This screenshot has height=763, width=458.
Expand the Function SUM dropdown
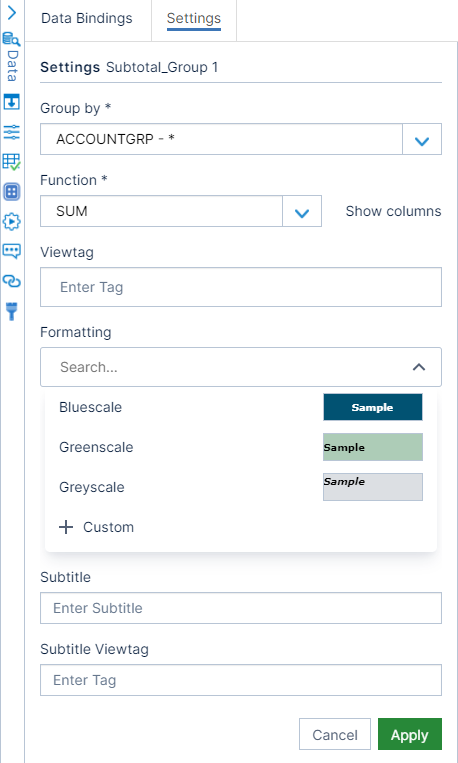[x=302, y=212]
